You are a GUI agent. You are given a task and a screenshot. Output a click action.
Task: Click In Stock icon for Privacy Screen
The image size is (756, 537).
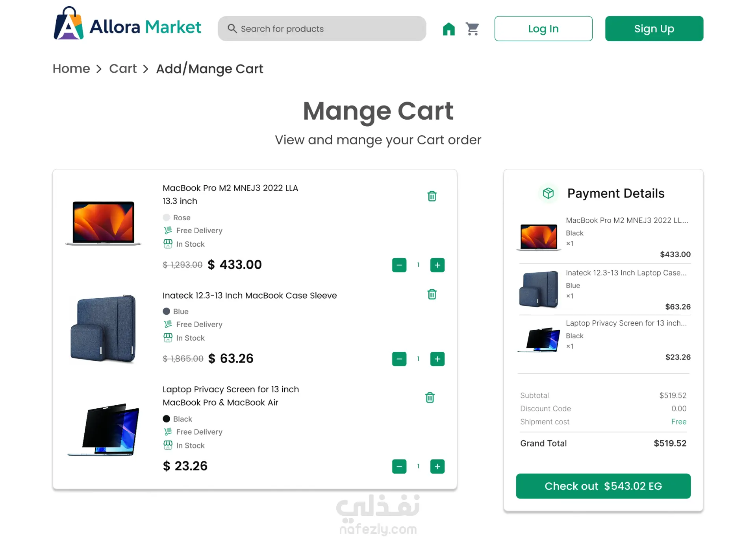coord(168,445)
